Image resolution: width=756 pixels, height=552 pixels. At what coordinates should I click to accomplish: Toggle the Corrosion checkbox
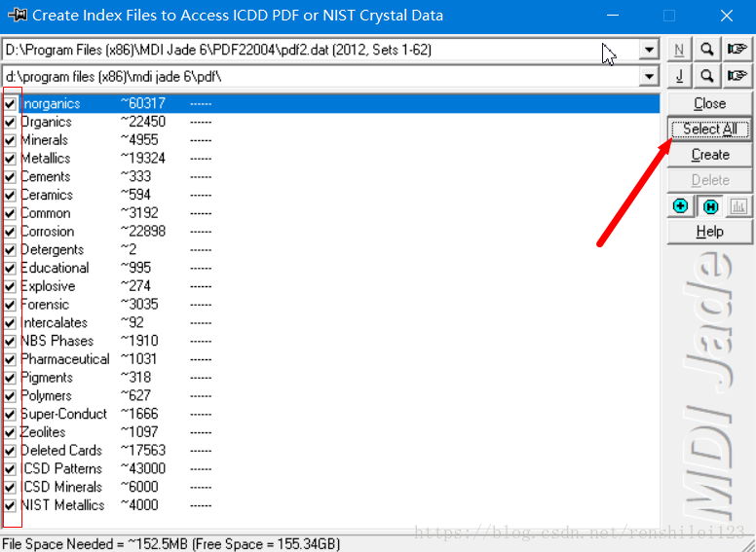(x=10, y=232)
